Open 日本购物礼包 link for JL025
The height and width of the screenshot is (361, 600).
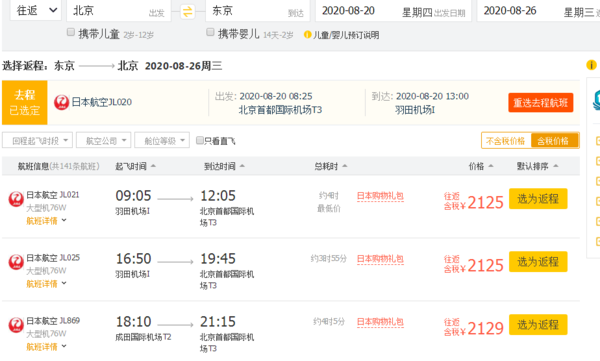(380, 259)
